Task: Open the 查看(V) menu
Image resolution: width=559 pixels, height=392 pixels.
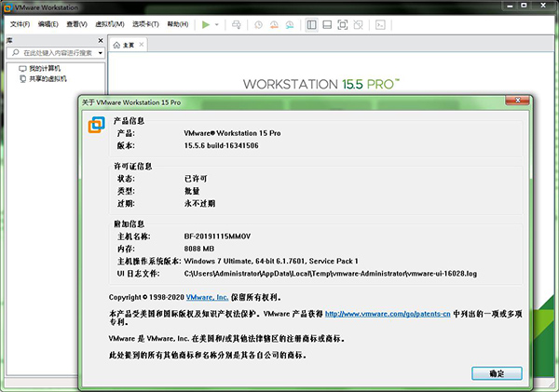Action: coord(76,24)
